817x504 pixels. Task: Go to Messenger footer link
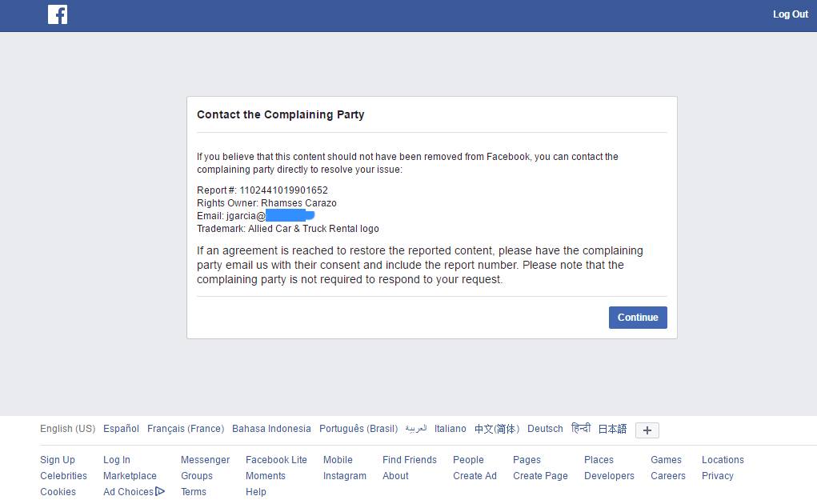pyautogui.click(x=206, y=460)
